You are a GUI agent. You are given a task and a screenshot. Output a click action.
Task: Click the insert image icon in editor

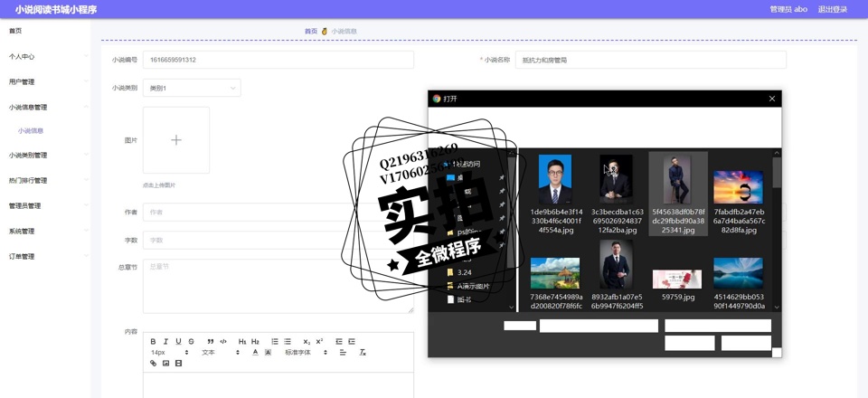pyautogui.click(x=165, y=364)
